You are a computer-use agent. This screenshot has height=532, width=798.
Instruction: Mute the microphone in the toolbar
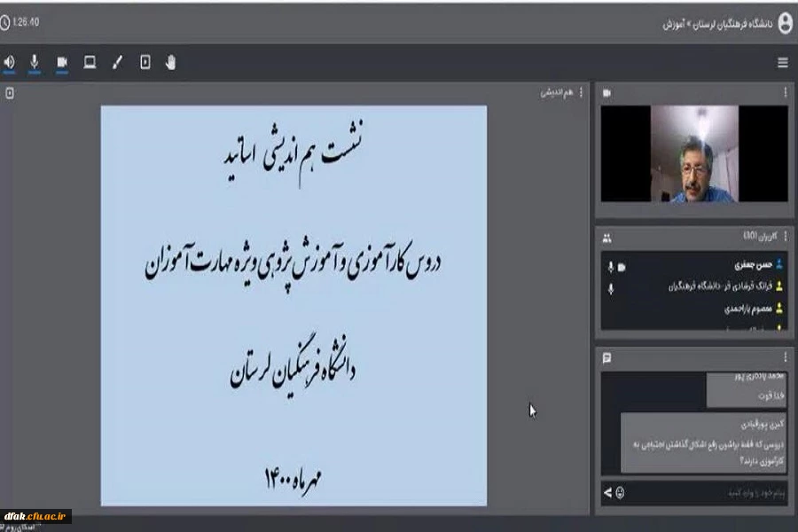(x=35, y=62)
